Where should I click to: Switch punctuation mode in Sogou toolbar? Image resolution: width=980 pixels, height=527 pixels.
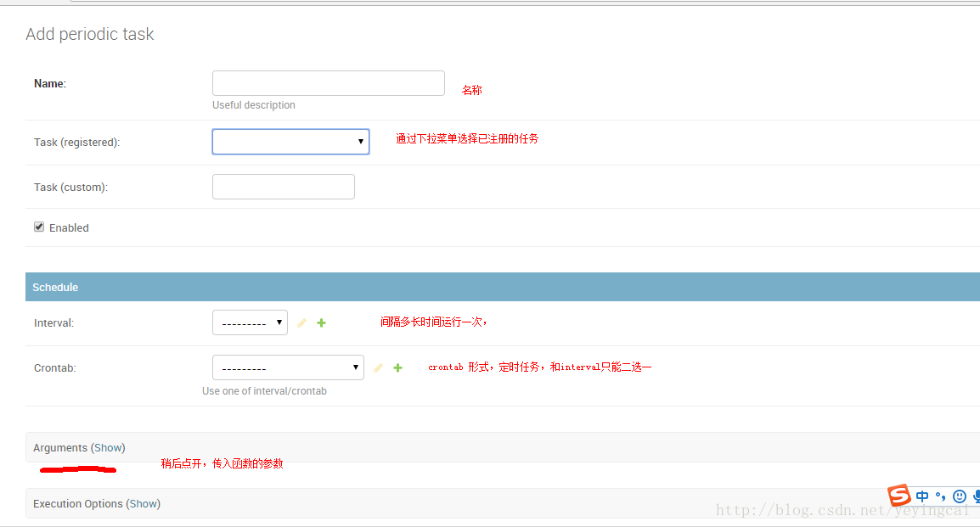[x=940, y=496]
